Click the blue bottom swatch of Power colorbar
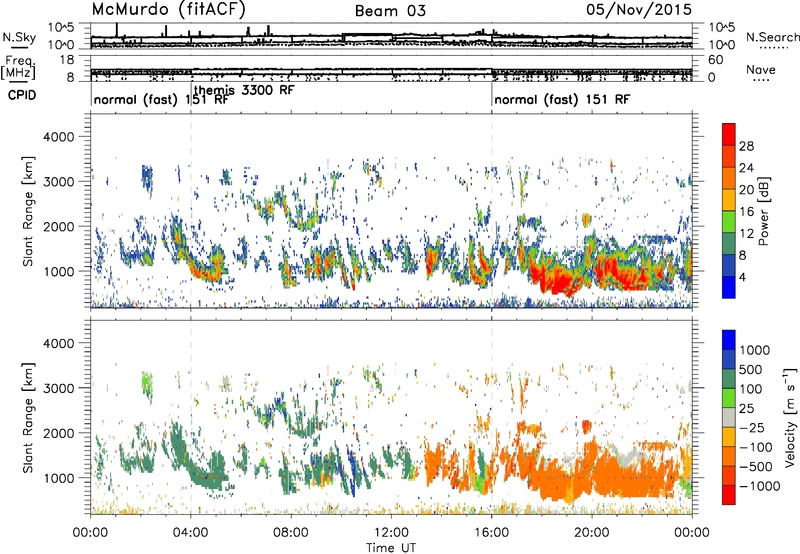800x554 pixels. [x=729, y=287]
